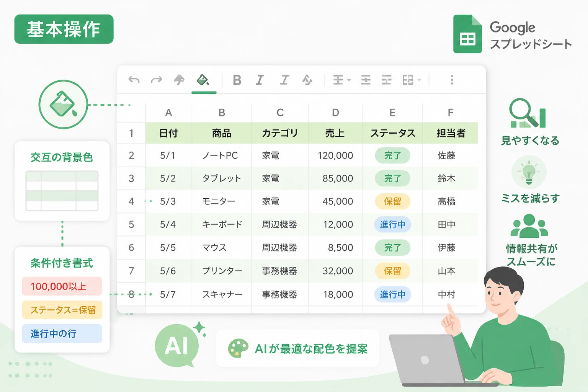Viewport: 588px width, 392px height.
Task: Click the 120,000 sales cell
Action: coord(335,155)
